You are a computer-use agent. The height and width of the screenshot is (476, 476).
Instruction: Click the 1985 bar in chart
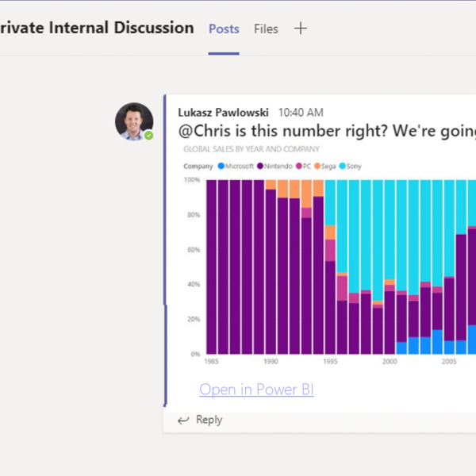pos(211,267)
